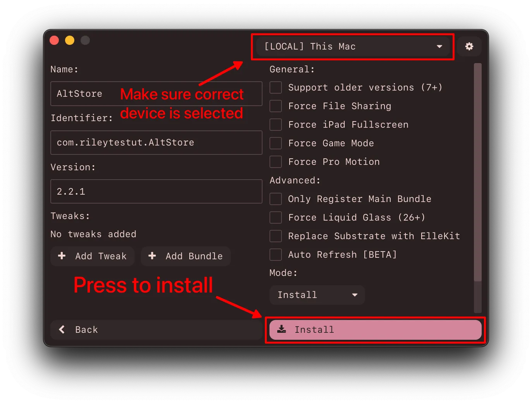This screenshot has height=404, width=532.
Task: Click the plus icon on Add Tweak
Action: (x=62, y=256)
